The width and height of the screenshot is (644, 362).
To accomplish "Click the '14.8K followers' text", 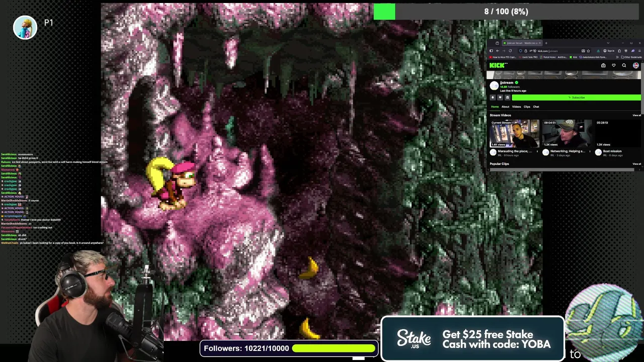I will coord(510,87).
